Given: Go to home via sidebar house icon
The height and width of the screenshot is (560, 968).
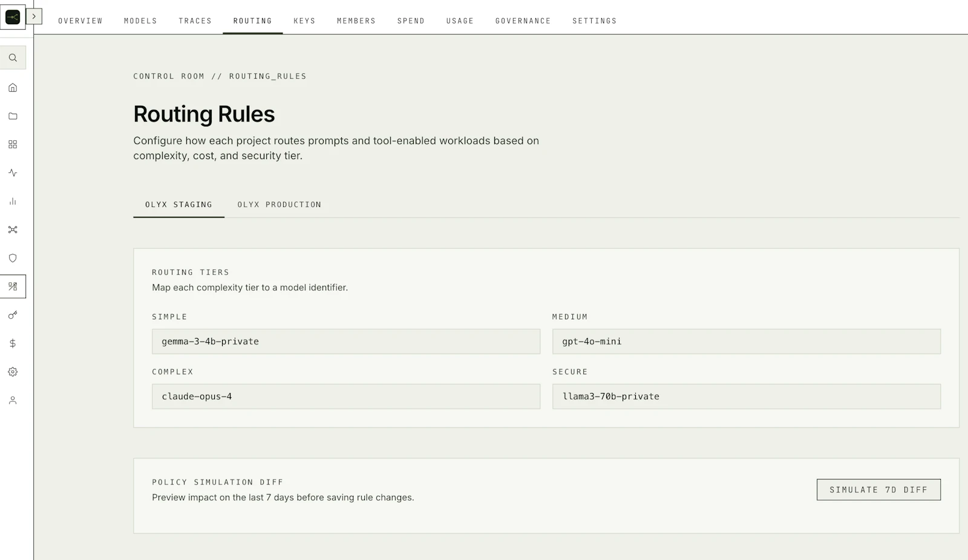Looking at the screenshot, I should pos(13,88).
